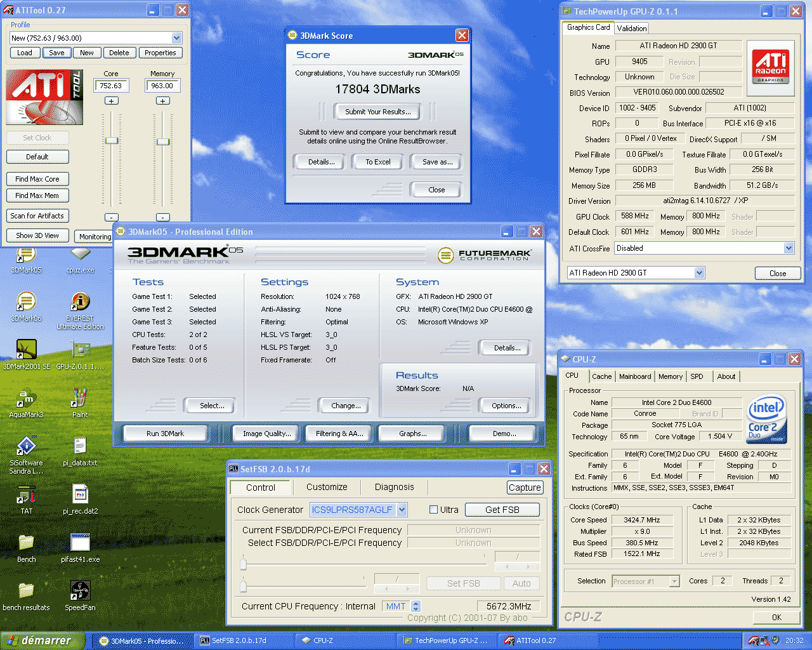The image size is (812, 650).
Task: Click the Monitoring button in ATITool
Action: [94, 237]
